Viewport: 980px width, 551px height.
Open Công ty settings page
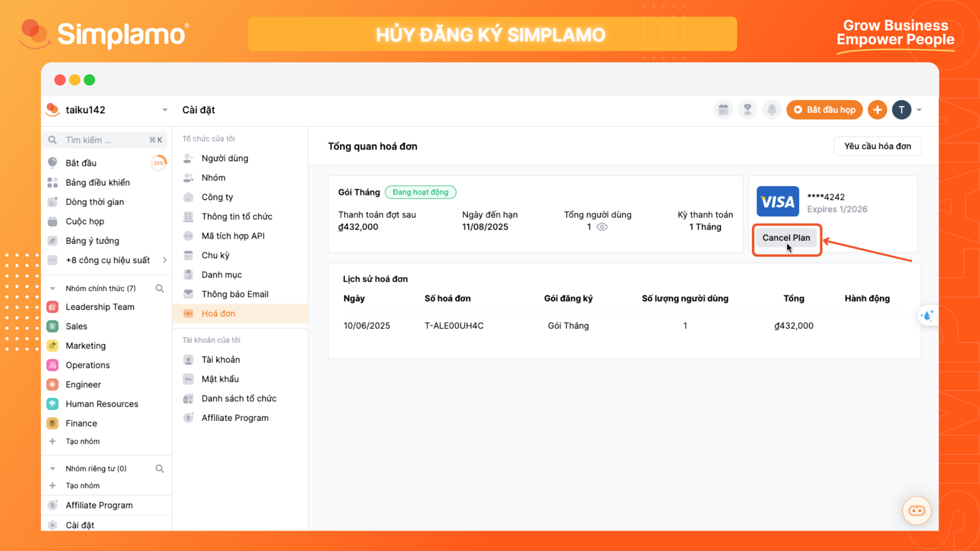[217, 197]
